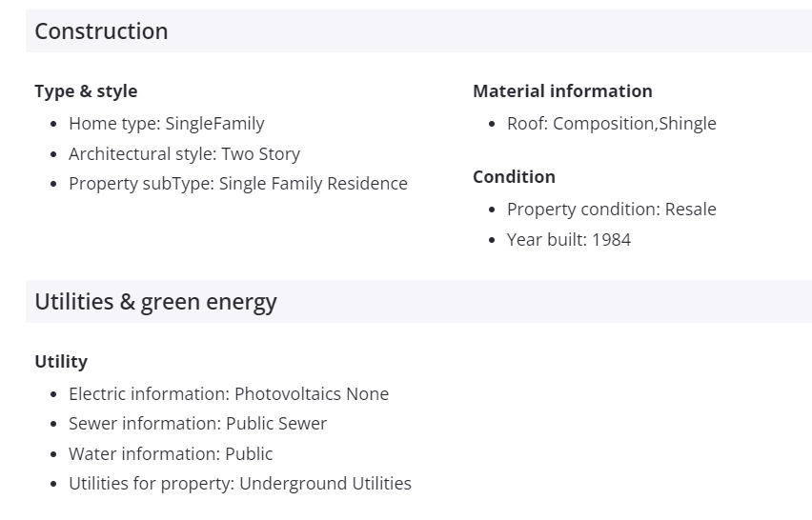Click Water information: Public entry

coord(171,454)
